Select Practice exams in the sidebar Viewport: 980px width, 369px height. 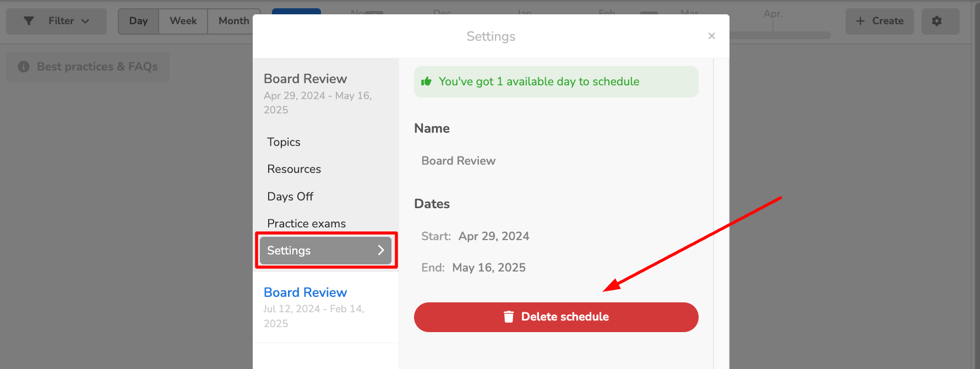pos(306,223)
